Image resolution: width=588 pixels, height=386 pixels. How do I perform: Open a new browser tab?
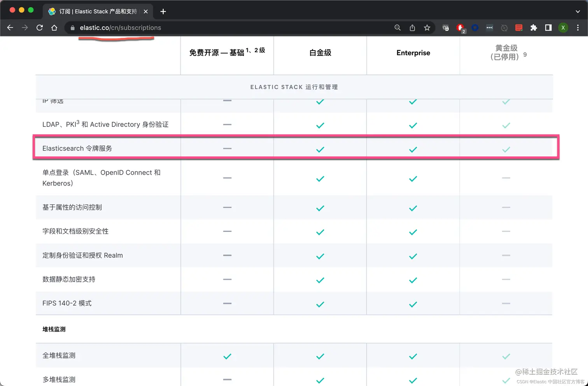point(163,12)
